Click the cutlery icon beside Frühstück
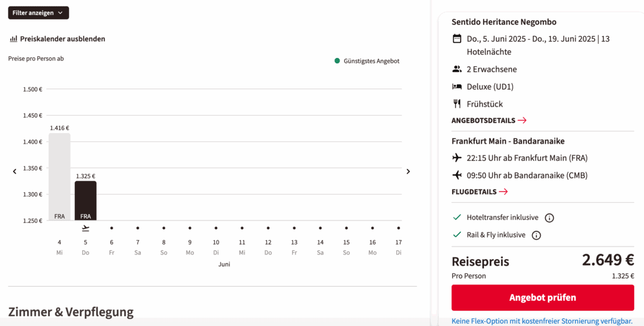This screenshot has height=326, width=644. (457, 104)
